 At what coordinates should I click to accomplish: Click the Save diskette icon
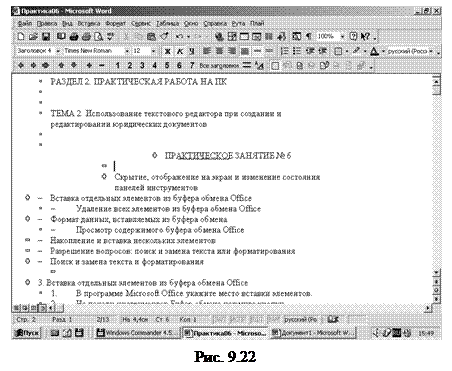pyautogui.click(x=46, y=36)
